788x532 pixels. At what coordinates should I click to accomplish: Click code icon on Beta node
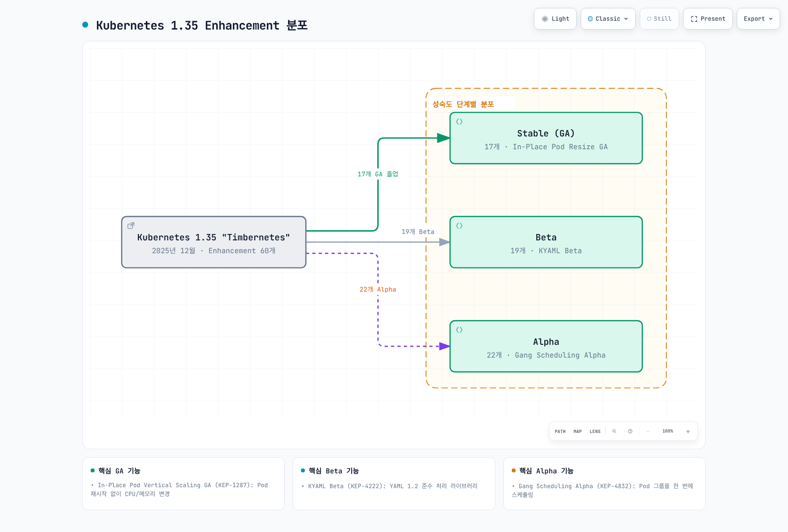[x=459, y=226]
